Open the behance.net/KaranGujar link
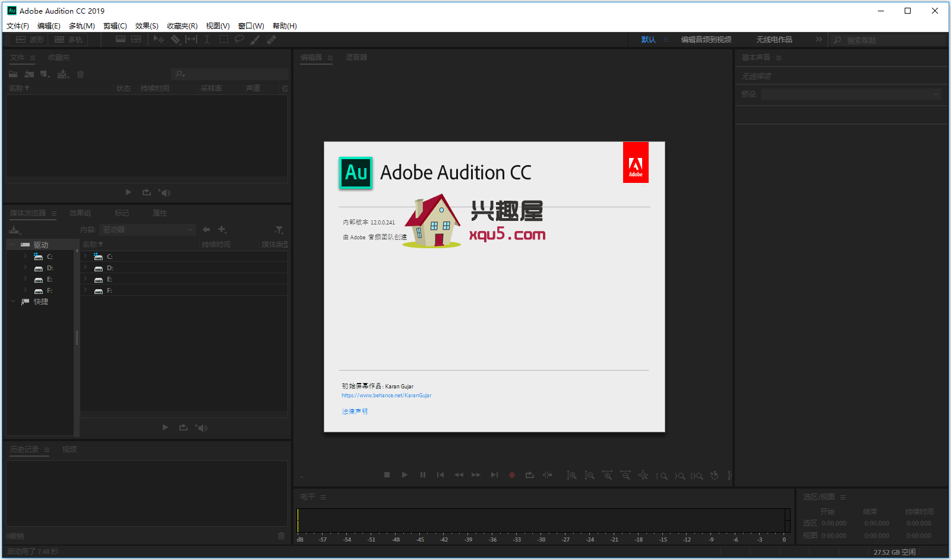This screenshot has width=951, height=560. (387, 396)
